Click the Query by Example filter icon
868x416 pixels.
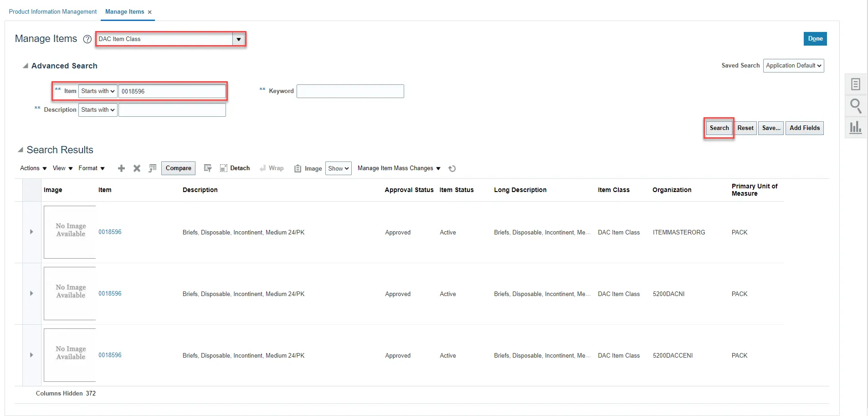tap(208, 168)
